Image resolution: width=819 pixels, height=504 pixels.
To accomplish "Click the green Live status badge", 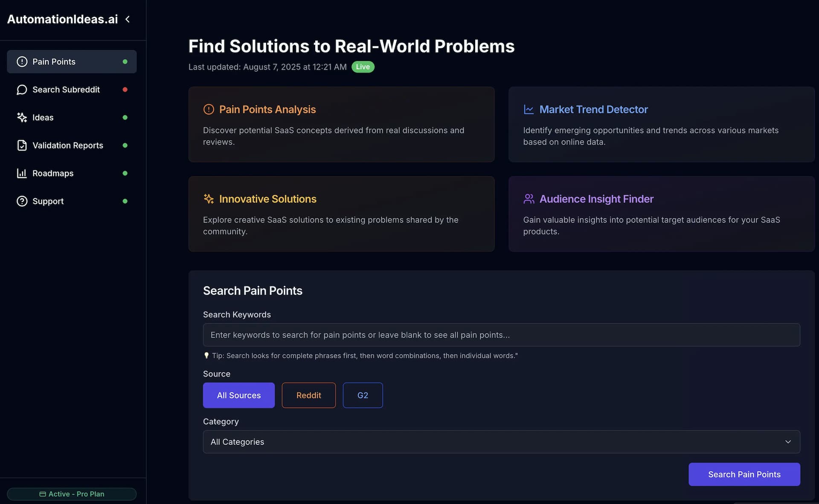I will tap(363, 67).
